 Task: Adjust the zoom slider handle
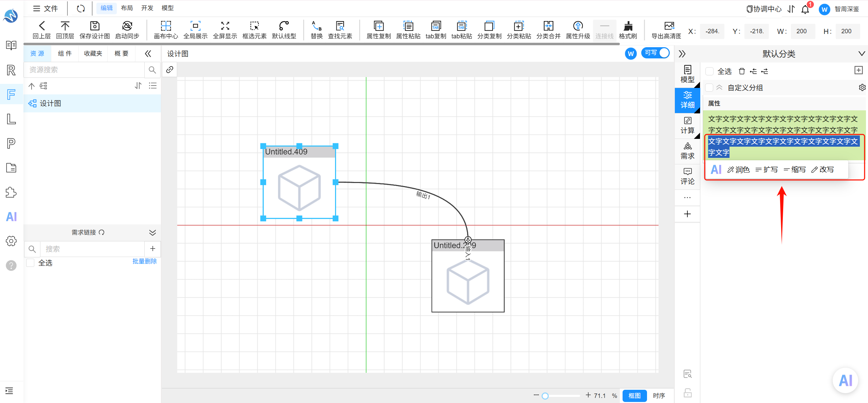[545, 396]
